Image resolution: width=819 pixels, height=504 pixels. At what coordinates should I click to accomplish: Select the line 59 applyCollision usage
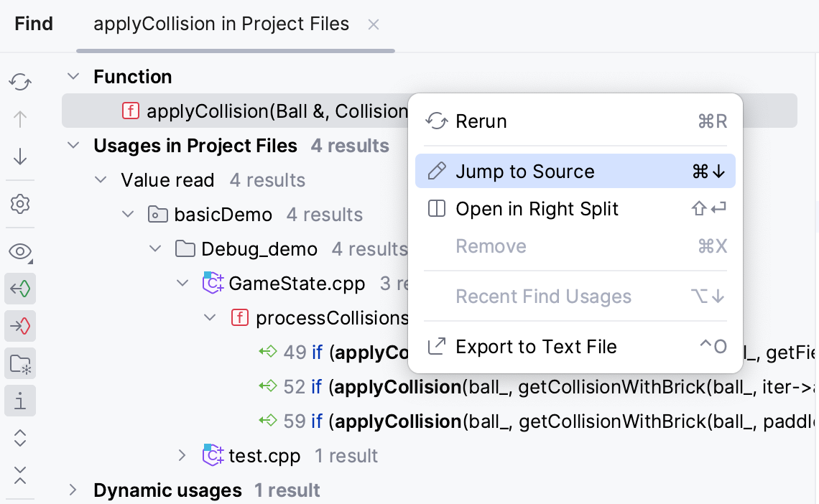click(503, 421)
